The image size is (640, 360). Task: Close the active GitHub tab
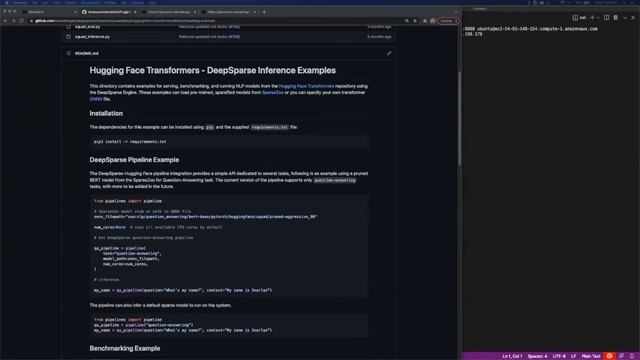(135, 12)
